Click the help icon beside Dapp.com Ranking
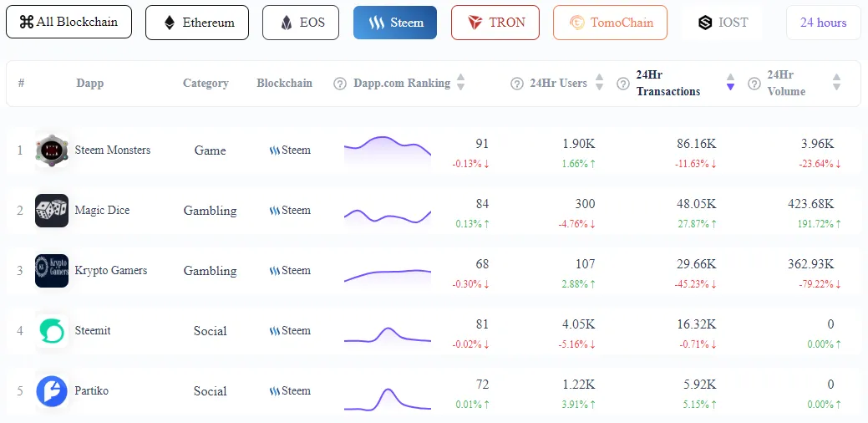 (x=340, y=84)
